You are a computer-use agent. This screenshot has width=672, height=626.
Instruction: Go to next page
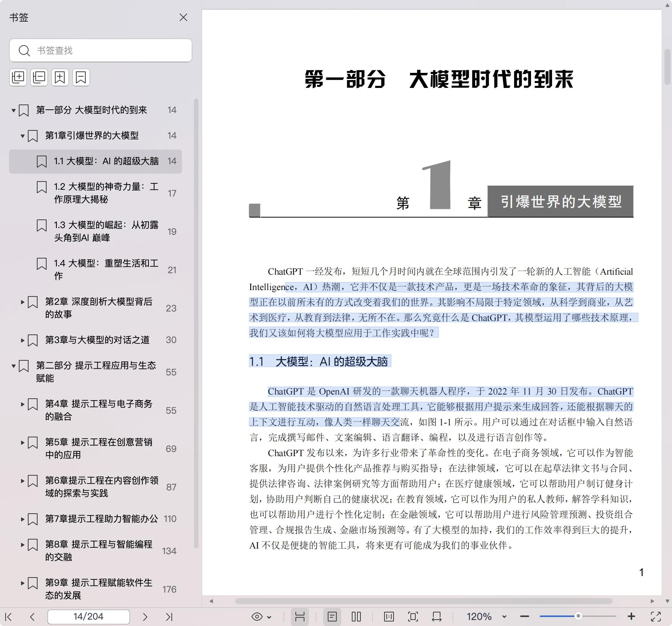(x=145, y=617)
